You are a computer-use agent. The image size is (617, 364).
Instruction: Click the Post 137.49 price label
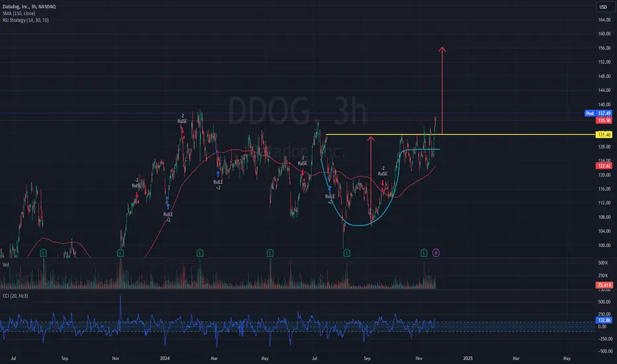pyautogui.click(x=598, y=113)
